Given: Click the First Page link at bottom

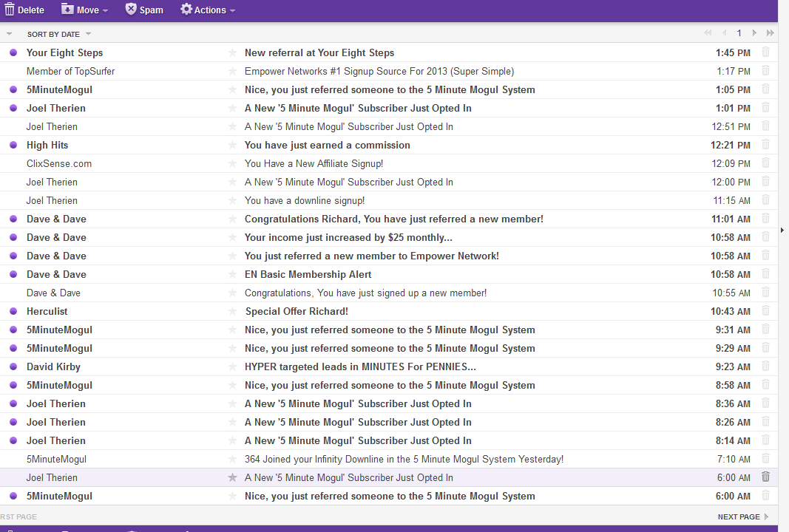Looking at the screenshot, I should tap(18, 516).
